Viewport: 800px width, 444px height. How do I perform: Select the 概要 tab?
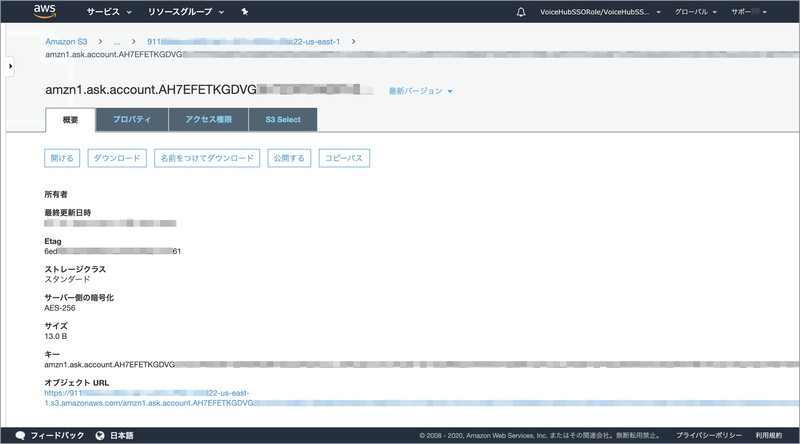pyautogui.click(x=70, y=120)
